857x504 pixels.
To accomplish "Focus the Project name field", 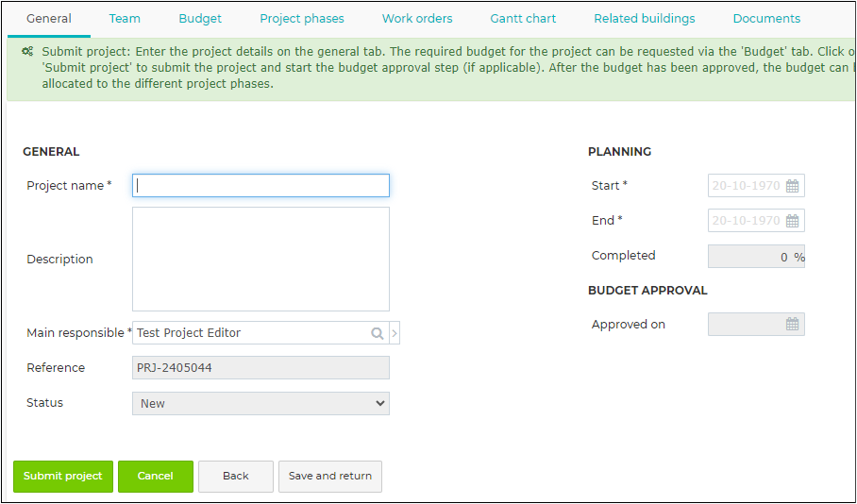I will point(260,186).
